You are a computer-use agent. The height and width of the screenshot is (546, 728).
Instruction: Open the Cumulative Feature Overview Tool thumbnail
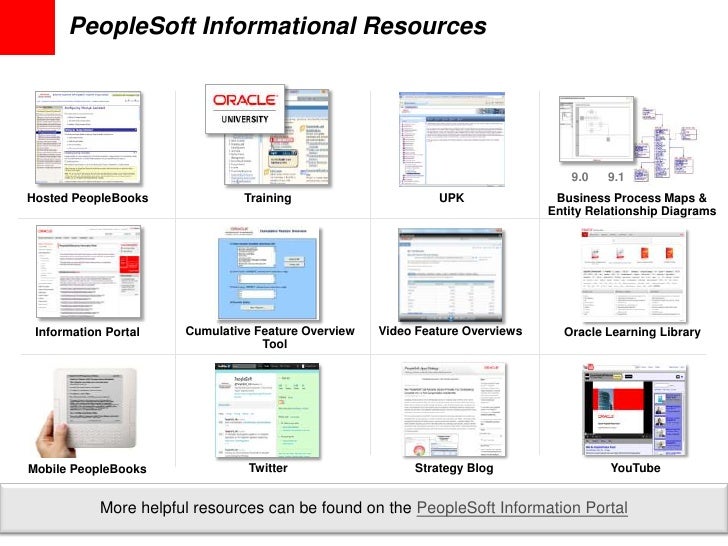click(x=268, y=273)
